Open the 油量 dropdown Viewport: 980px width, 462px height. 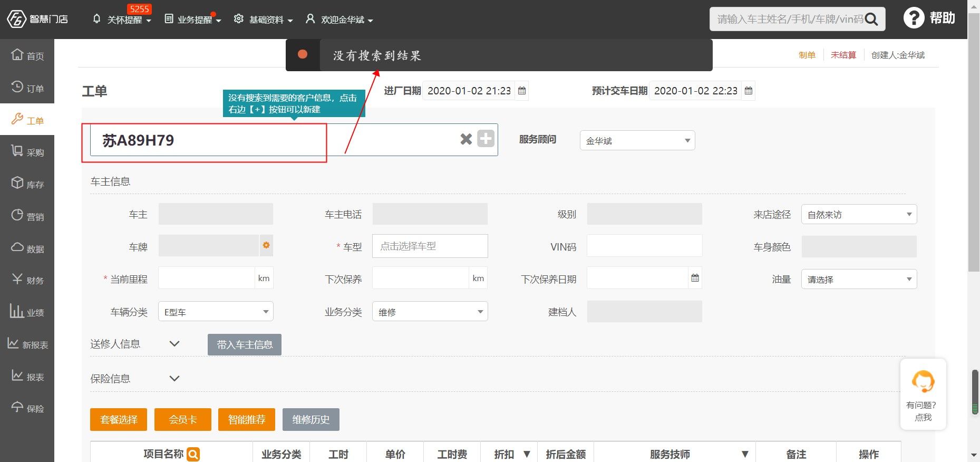tap(859, 279)
